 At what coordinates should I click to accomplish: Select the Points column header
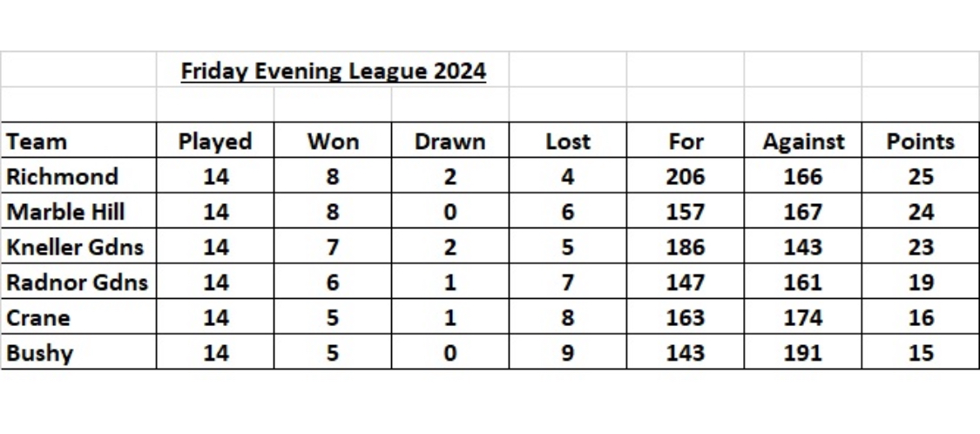920,141
